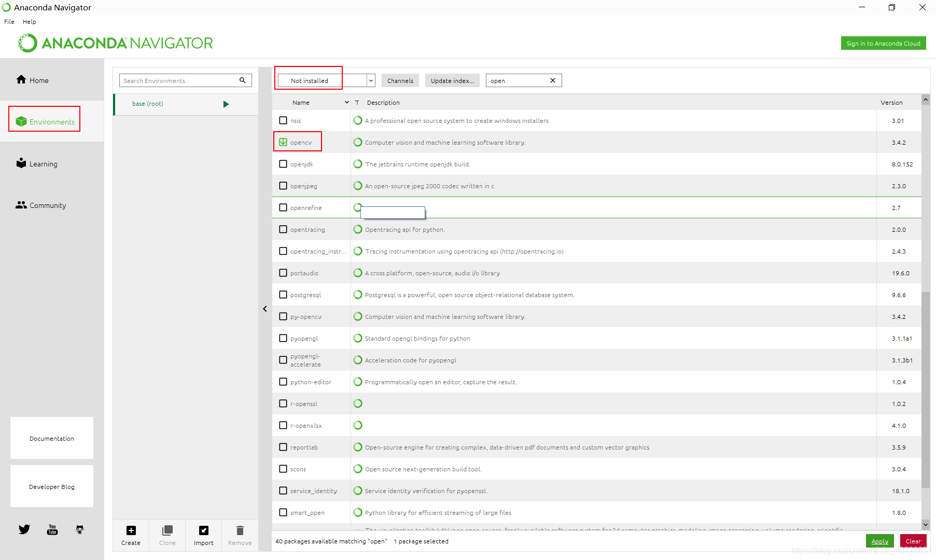
Task: Sort packages by Name column arrow
Action: pos(347,103)
